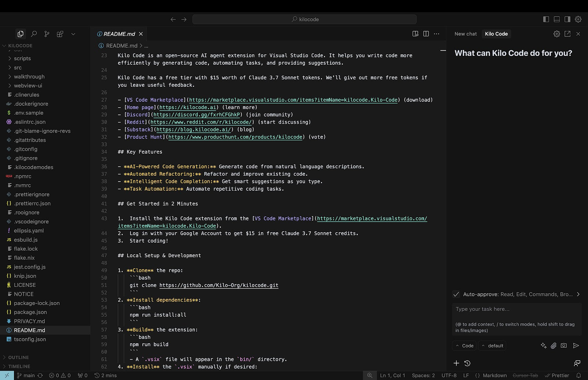The image size is (588, 380).
Task: Open task history clock icon
Action: [x=467, y=363]
